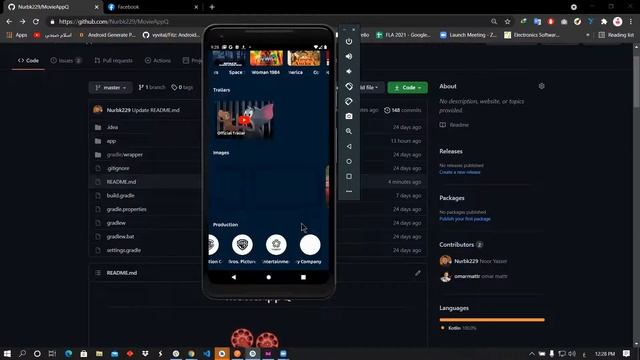Image resolution: width=640 pixels, height=360 pixels.
Task: Tap the phone's recents navigation square
Action: pos(303,277)
